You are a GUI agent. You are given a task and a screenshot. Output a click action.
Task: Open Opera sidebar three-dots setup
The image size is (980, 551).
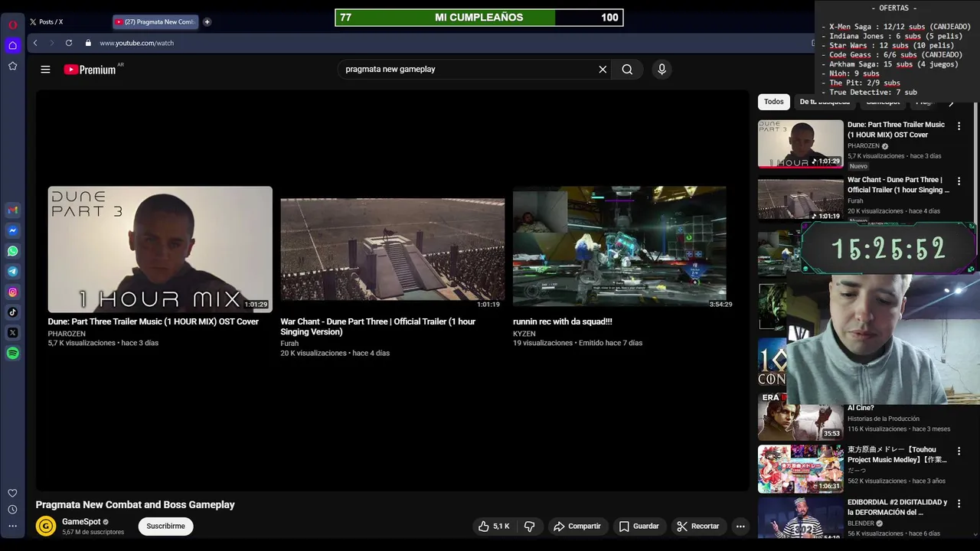tap(13, 526)
